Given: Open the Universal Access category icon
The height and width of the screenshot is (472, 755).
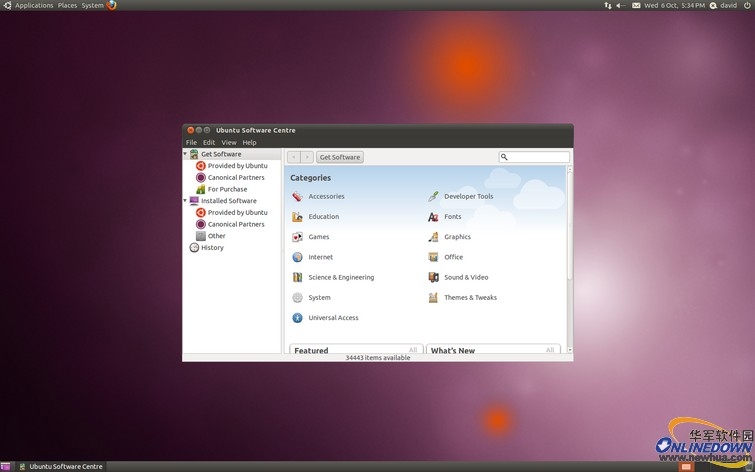Looking at the screenshot, I should tap(298, 318).
